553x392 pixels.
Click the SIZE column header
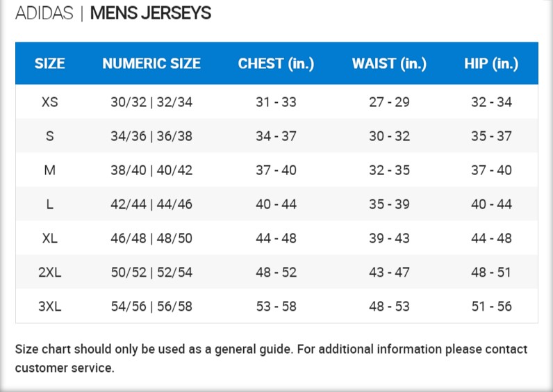pos(50,64)
